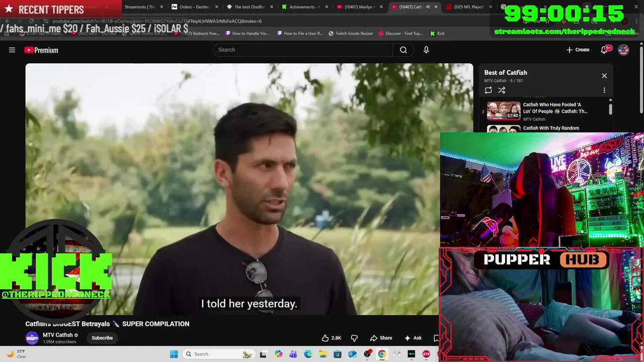The image size is (644, 362).
Task: Switch to the Orders – Dashboard tab
Action: point(194,7)
